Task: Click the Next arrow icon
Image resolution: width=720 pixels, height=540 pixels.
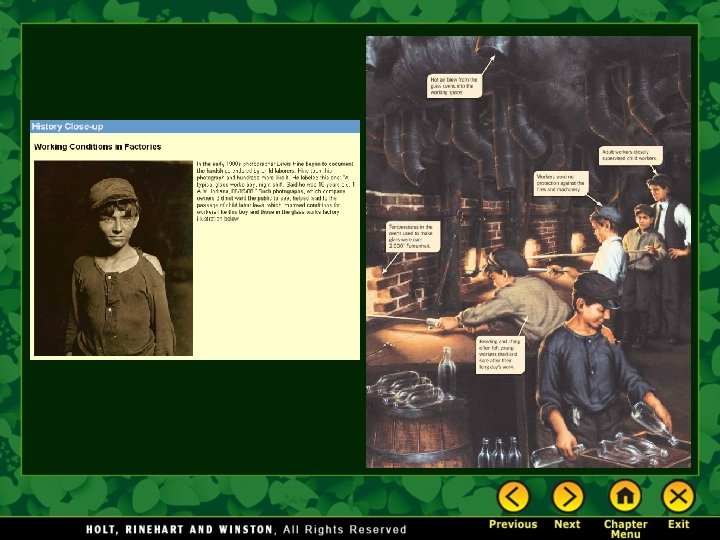Action: click(568, 496)
